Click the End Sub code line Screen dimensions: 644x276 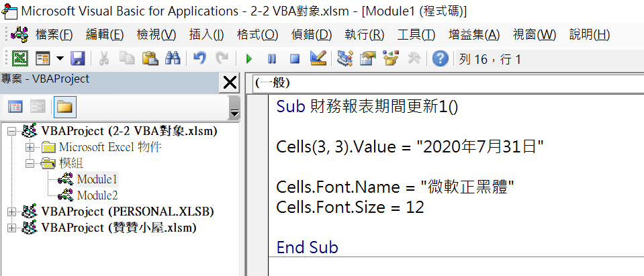[307, 248]
